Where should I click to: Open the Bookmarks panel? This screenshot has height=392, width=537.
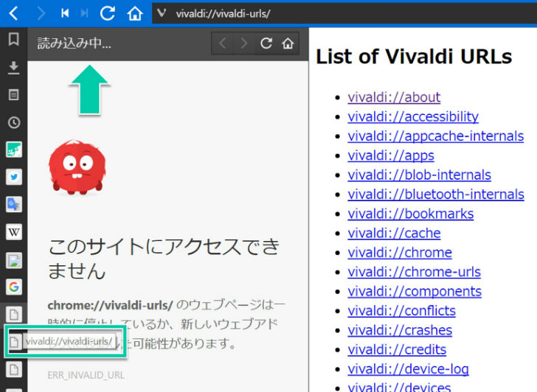point(14,39)
